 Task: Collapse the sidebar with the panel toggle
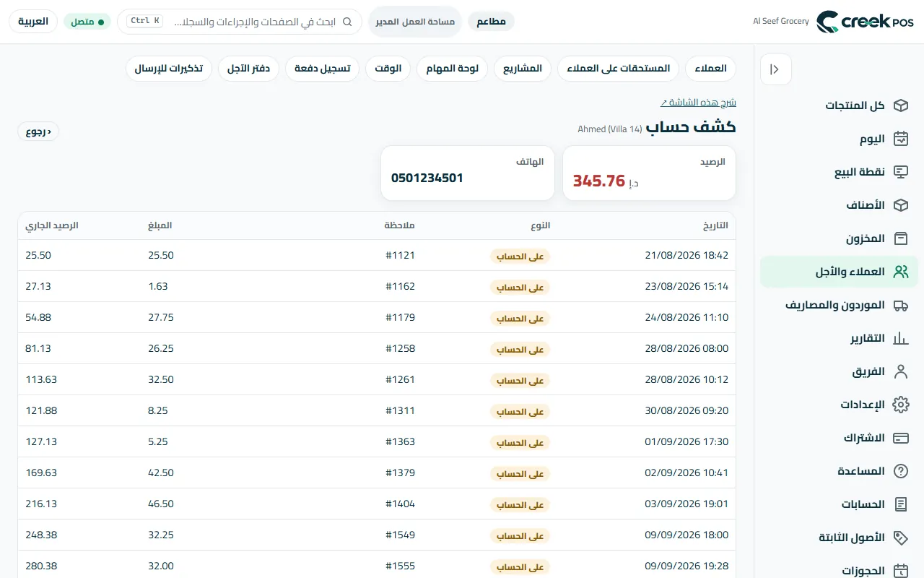click(x=775, y=69)
